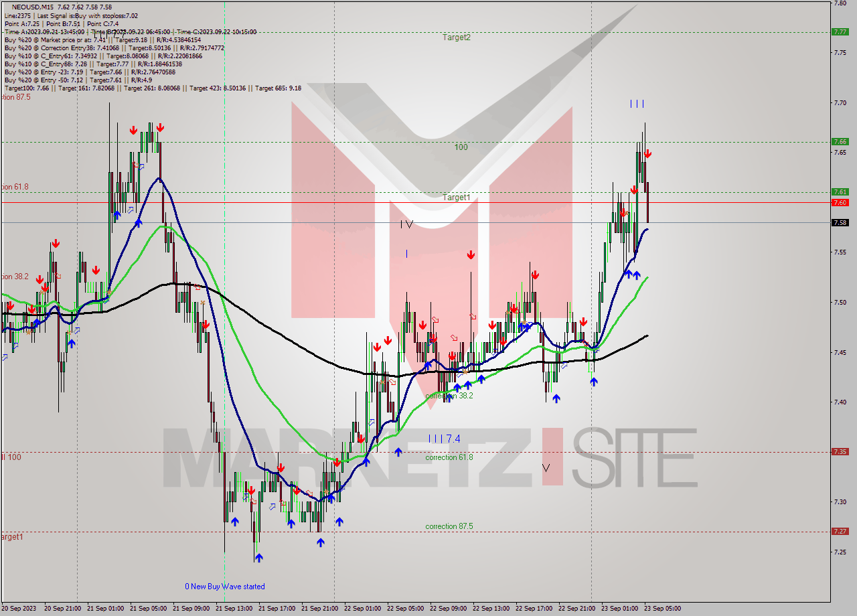
Task: Select the '23 Sep 05:00' time label
Action: tap(661, 609)
